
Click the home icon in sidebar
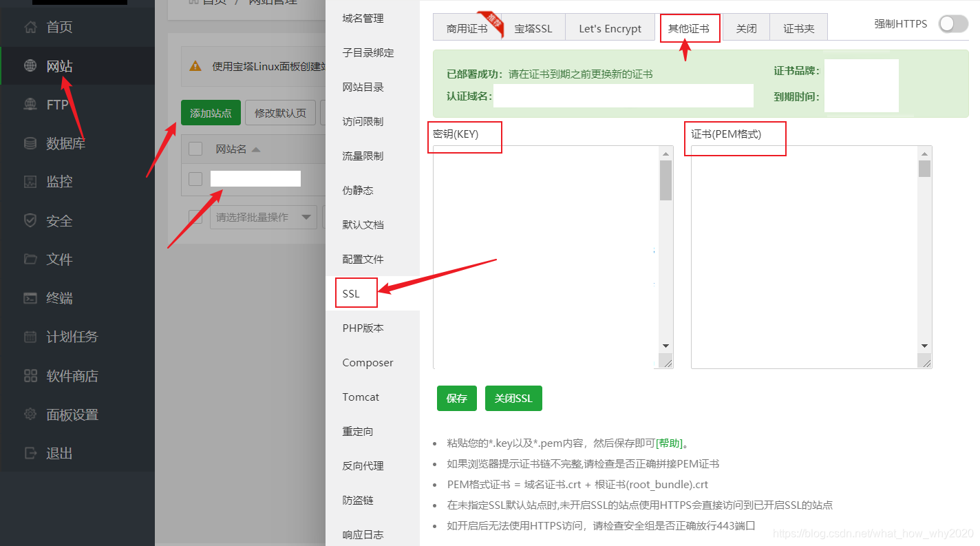point(30,28)
